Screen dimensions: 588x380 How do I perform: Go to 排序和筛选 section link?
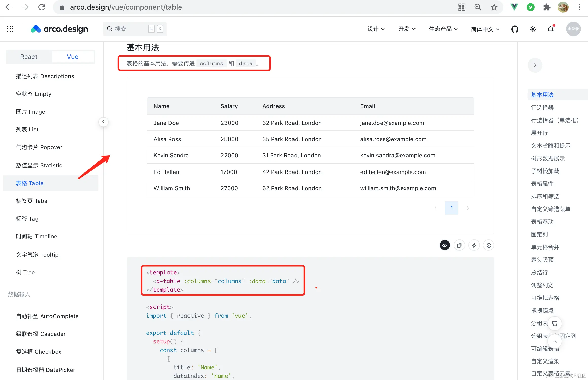tap(545, 196)
